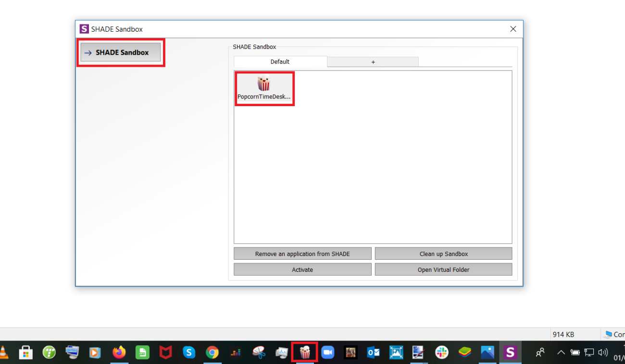625x364 pixels.
Task: Open Slack from the taskbar
Action: pyautogui.click(x=441, y=352)
